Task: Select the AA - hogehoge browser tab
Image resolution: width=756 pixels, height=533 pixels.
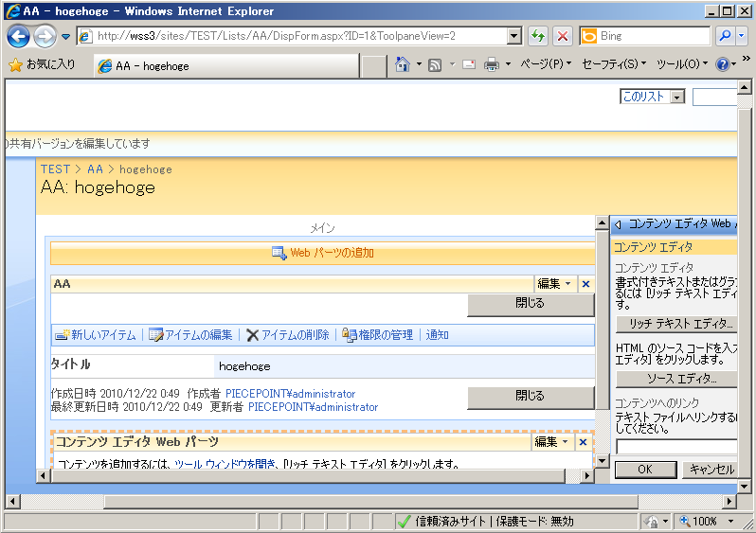Action: tap(226, 66)
